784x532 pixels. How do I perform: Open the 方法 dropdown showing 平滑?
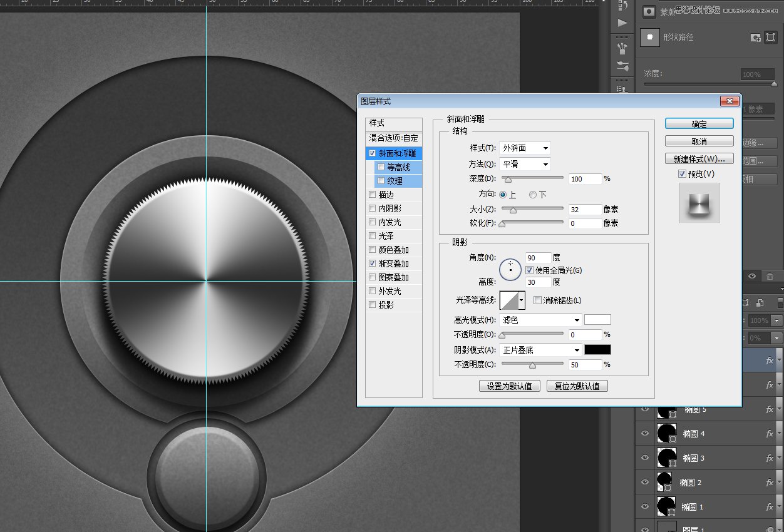click(x=524, y=164)
